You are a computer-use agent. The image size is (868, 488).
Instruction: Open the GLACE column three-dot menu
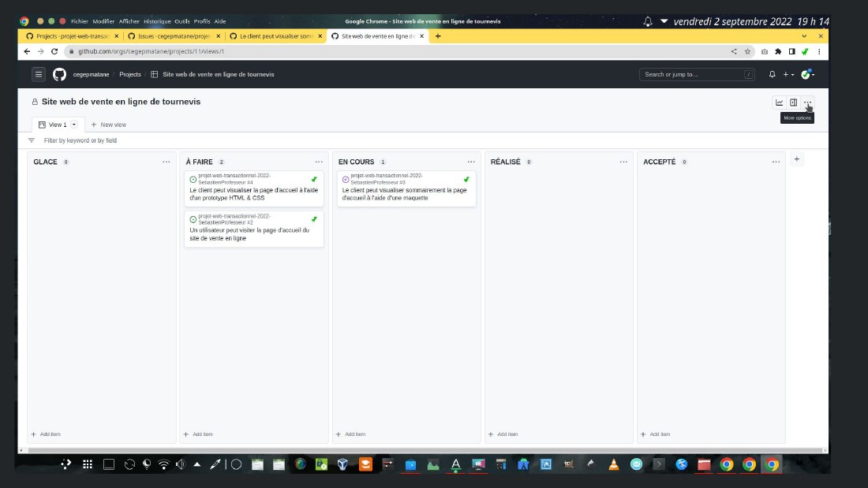[x=166, y=162]
